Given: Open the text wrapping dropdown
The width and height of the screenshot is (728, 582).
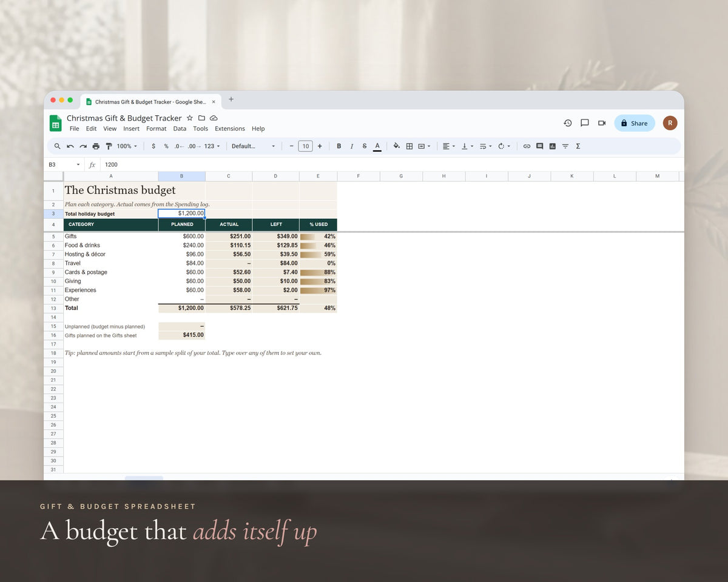Looking at the screenshot, I should pos(485,146).
